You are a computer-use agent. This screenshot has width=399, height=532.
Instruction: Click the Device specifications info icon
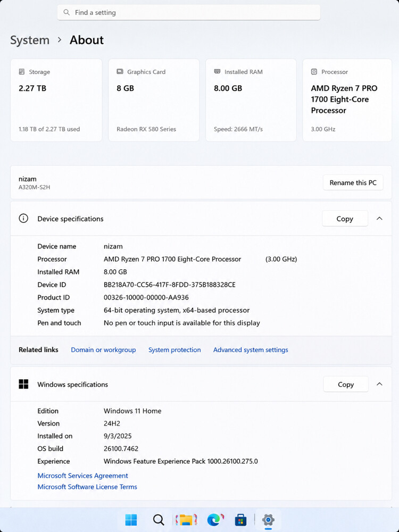23,219
